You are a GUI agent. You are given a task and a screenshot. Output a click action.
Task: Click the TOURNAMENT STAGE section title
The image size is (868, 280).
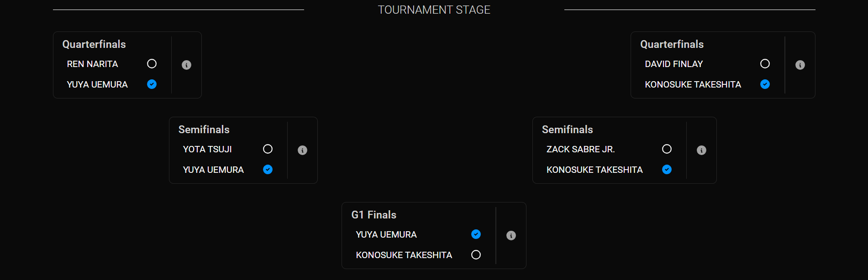coord(434,10)
